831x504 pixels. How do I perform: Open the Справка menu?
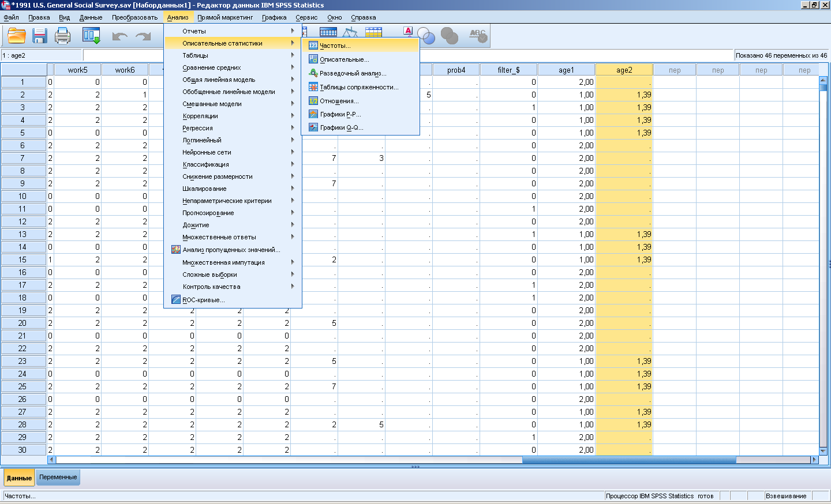pos(364,17)
